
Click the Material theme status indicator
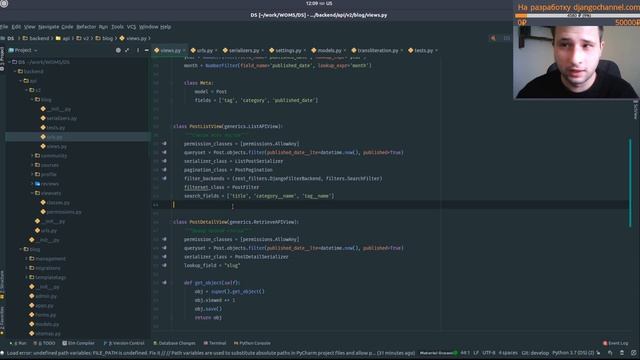pyautogui.click(x=438, y=353)
